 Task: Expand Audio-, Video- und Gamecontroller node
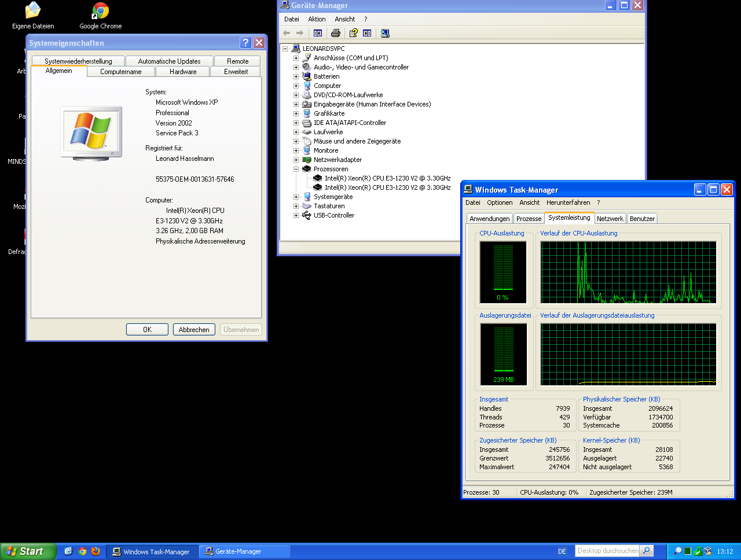click(x=296, y=67)
